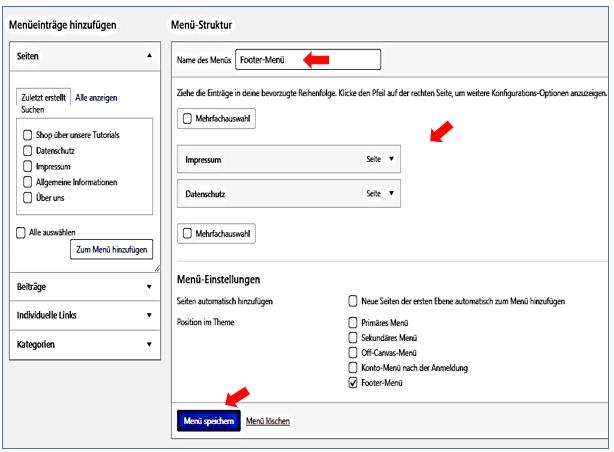Open Impressum menu item options arrow
The image size is (614, 452).
tap(392, 158)
